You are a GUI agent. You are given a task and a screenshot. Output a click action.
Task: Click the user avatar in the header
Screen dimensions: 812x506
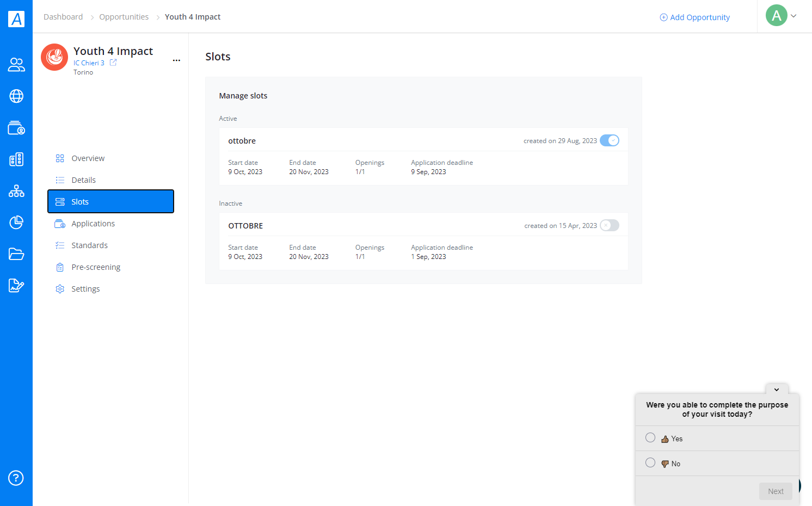(x=777, y=16)
